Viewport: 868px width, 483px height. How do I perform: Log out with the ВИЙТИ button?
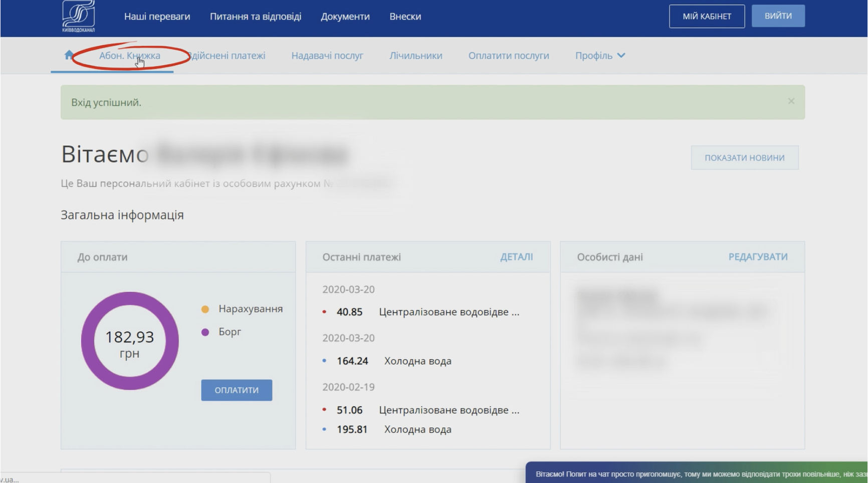(778, 16)
